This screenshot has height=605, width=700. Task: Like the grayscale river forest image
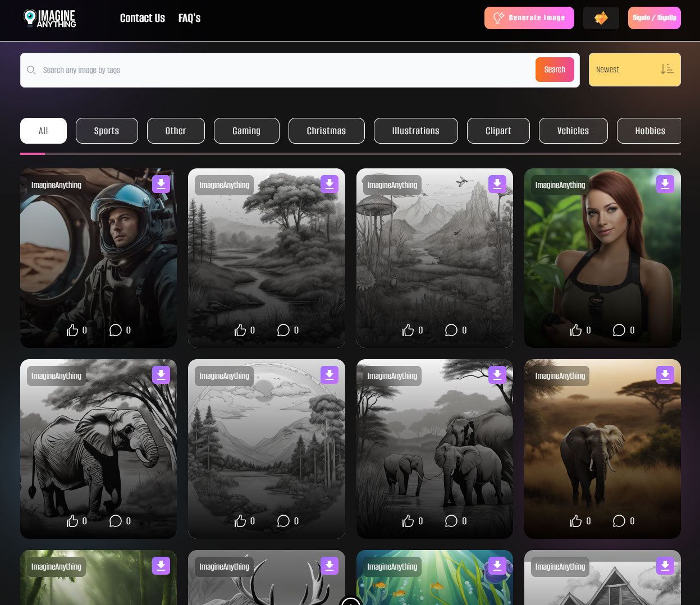coord(240,330)
